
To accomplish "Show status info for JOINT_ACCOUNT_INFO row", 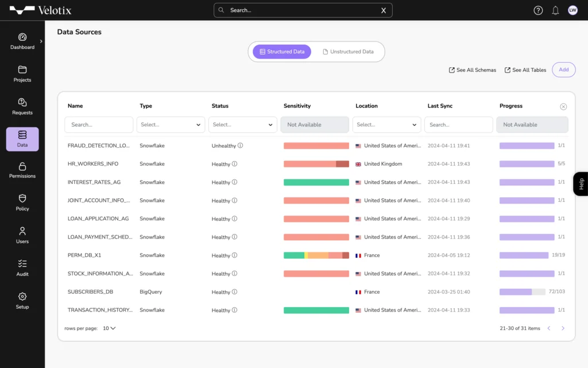I will [x=234, y=201].
